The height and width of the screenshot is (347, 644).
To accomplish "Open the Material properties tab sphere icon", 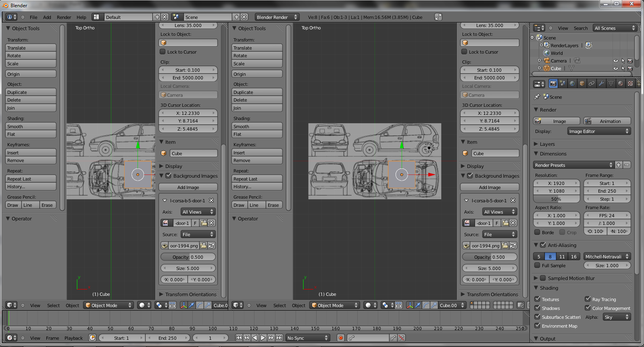I will 621,83.
